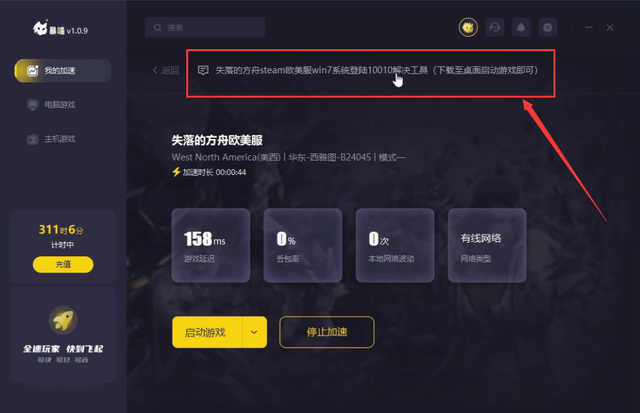640x413 pixels.
Task: Open customer support headset icon
Action: pyautogui.click(x=495, y=28)
